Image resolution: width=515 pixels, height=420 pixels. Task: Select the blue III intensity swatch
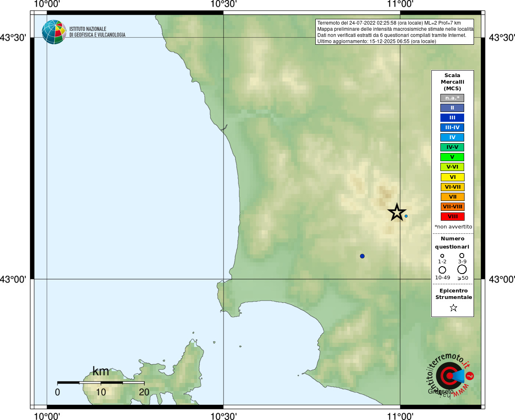click(452, 118)
